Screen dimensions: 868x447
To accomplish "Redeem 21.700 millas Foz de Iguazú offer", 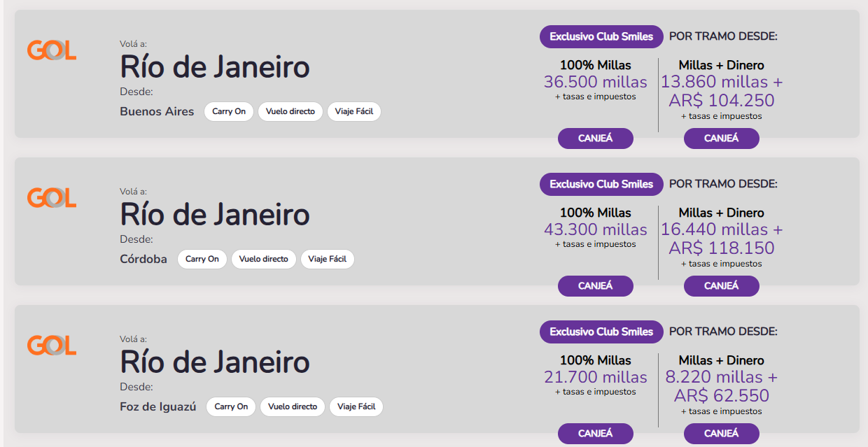I will 596,434.
